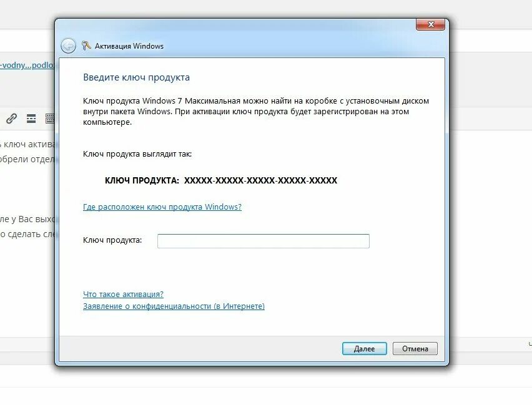Click the sample XXXXX-XXXXX product key text
Viewport: 532px width, 405px height.
click(x=260, y=180)
